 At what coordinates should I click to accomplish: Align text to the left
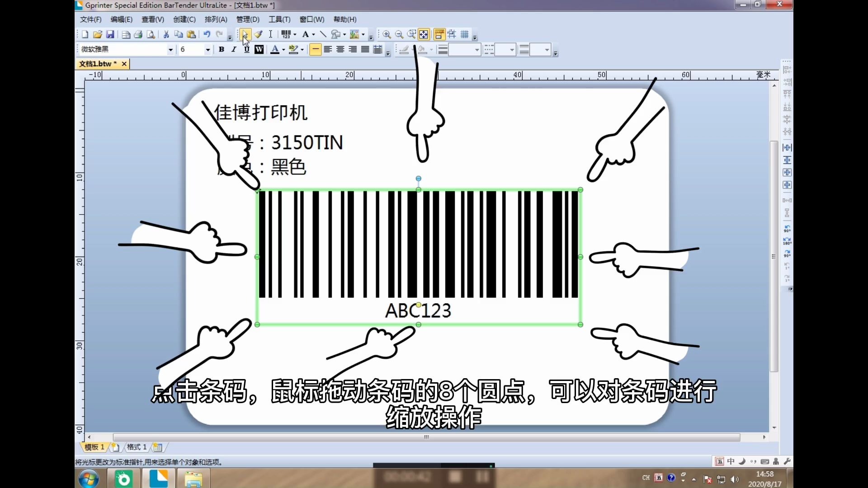(x=328, y=49)
